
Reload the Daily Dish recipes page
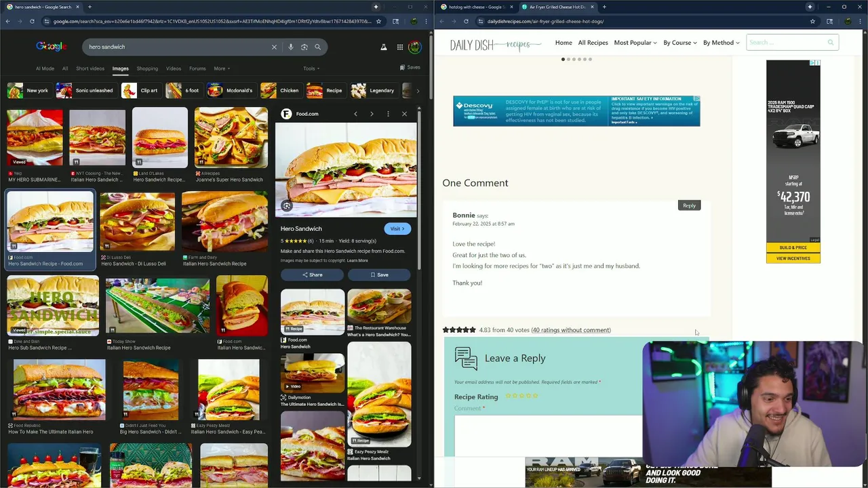click(x=466, y=21)
